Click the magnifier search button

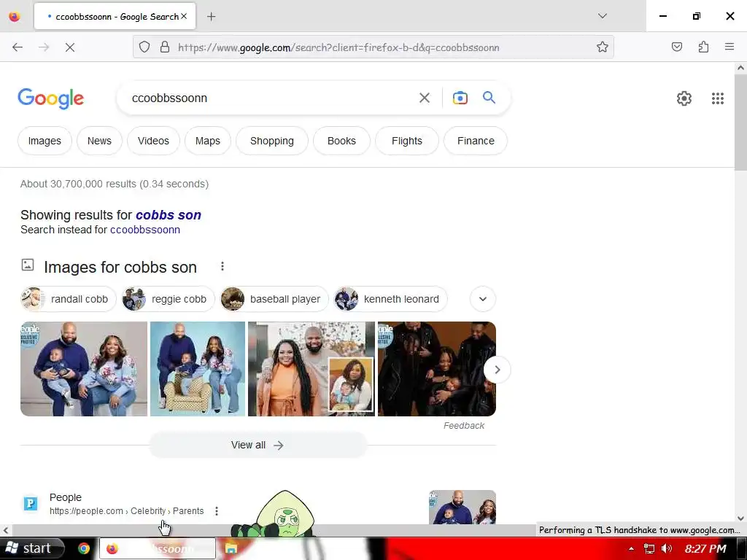click(x=489, y=98)
